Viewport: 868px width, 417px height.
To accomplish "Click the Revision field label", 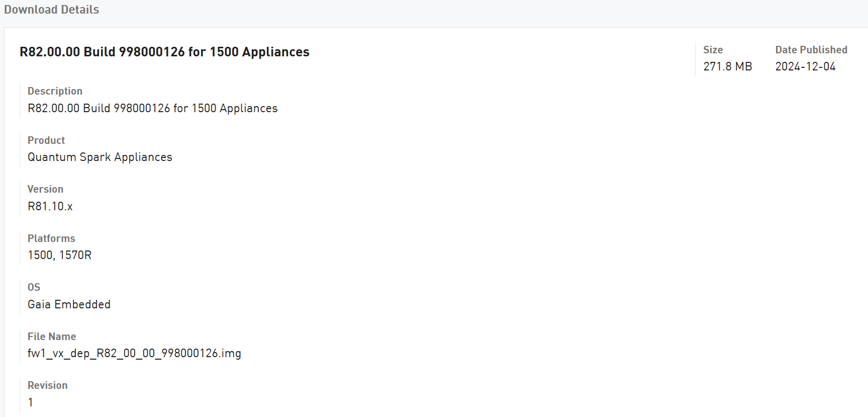I will 47,385.
